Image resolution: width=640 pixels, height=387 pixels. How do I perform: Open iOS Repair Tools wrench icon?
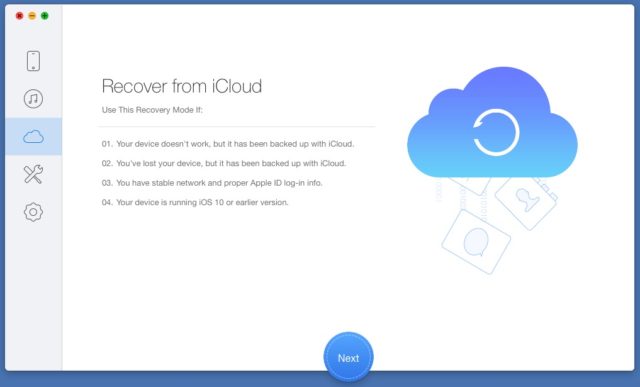pos(33,174)
